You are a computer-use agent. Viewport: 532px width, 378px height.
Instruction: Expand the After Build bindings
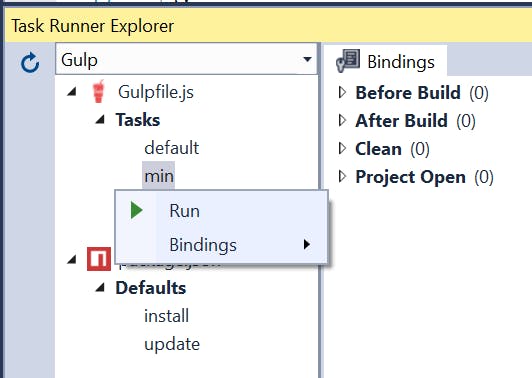pos(342,120)
